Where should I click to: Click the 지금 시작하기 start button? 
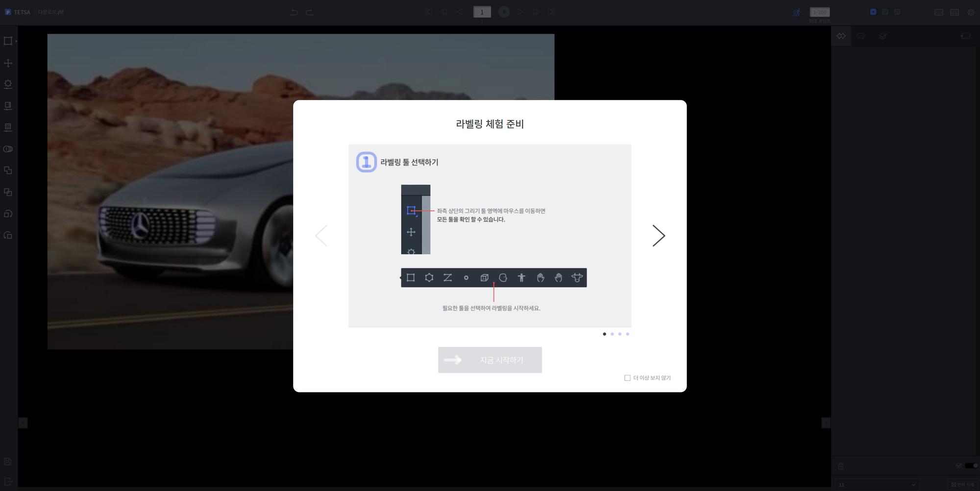490,360
